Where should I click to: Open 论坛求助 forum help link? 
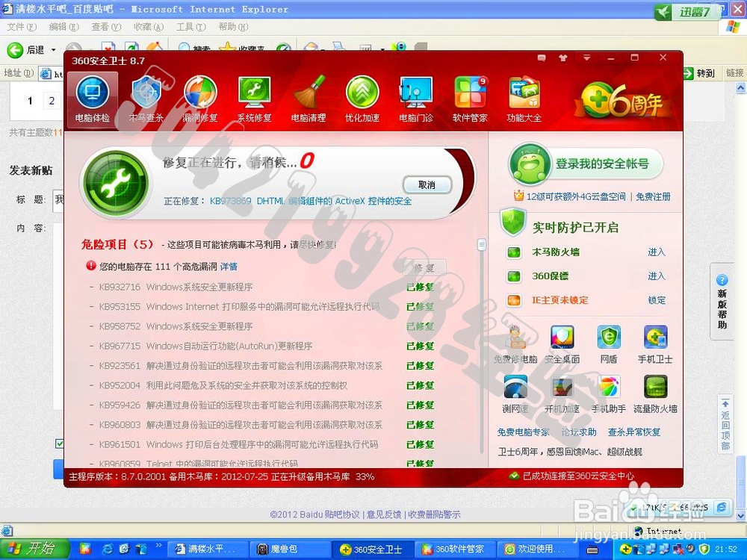click(x=579, y=432)
